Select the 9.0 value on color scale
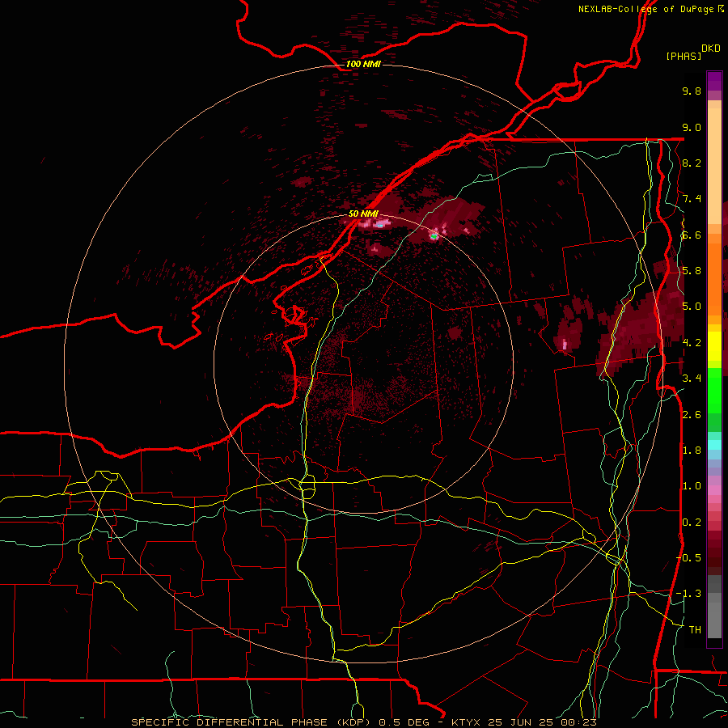728x728 pixels. pyautogui.click(x=692, y=127)
